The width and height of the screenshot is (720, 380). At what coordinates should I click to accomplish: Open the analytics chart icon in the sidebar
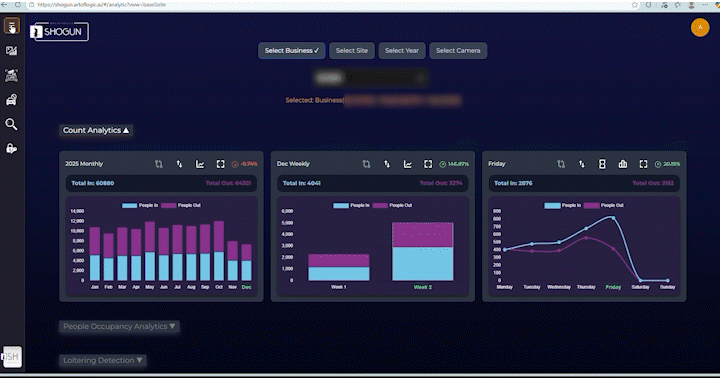click(11, 51)
